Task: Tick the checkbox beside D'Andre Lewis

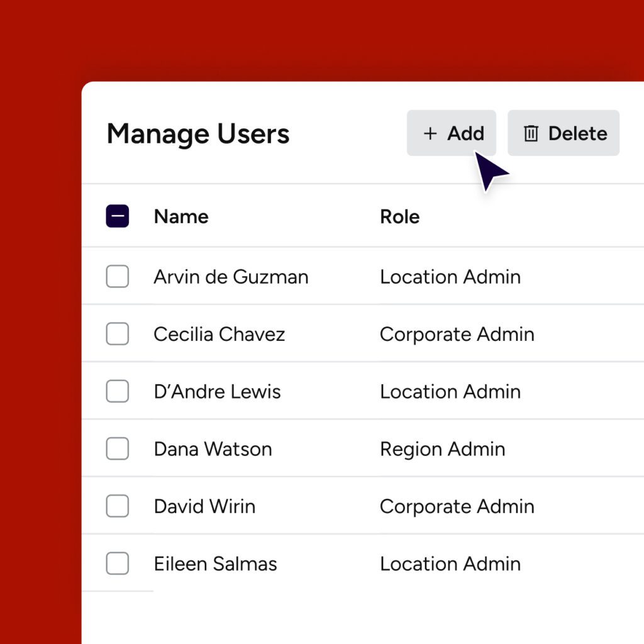Action: [118, 392]
